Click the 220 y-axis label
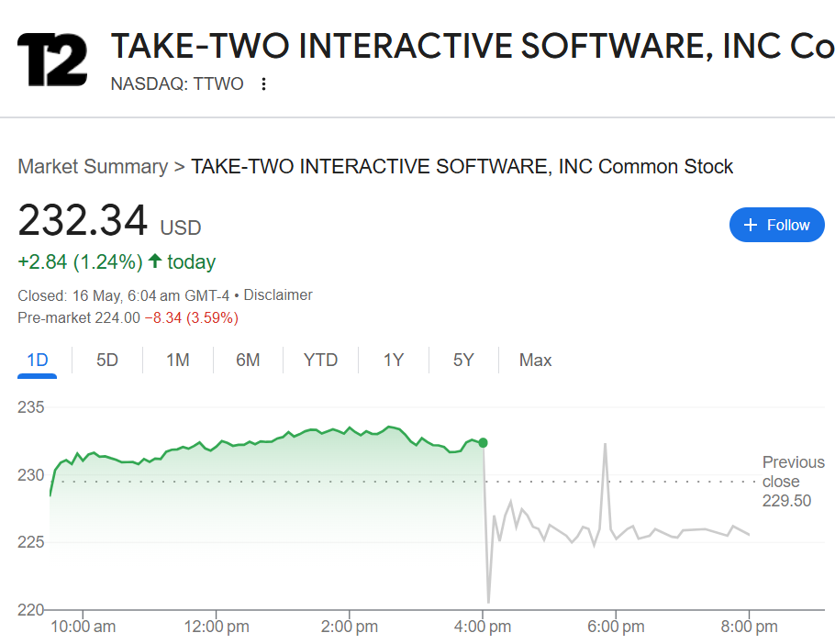The height and width of the screenshot is (644, 835). point(31,609)
